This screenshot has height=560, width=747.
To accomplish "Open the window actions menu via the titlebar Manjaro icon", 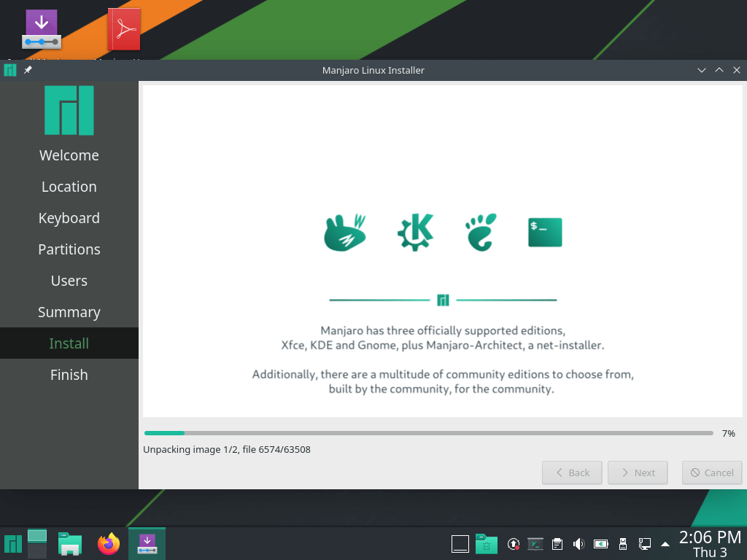I will [9, 70].
